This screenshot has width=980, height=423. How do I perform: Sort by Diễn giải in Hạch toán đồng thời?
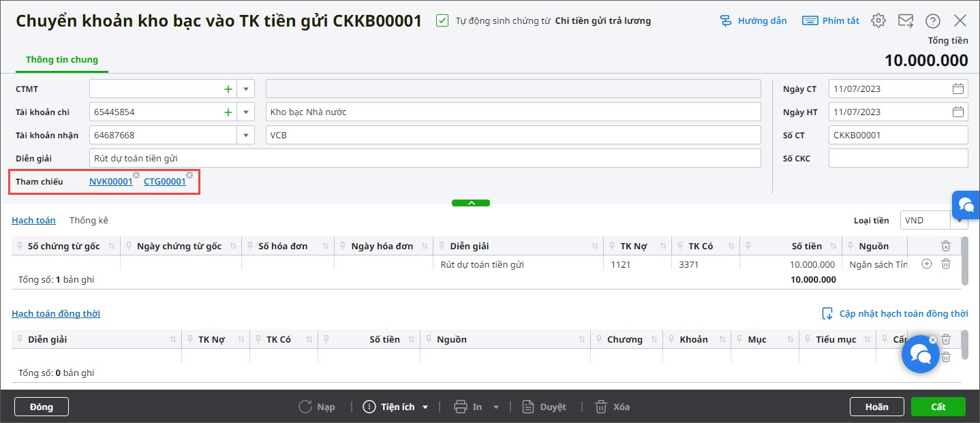172,339
